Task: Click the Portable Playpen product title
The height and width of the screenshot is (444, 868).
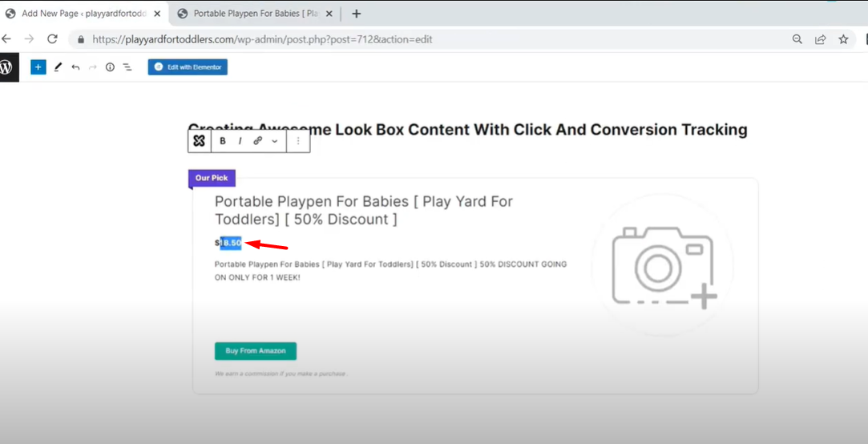Action: [364, 210]
